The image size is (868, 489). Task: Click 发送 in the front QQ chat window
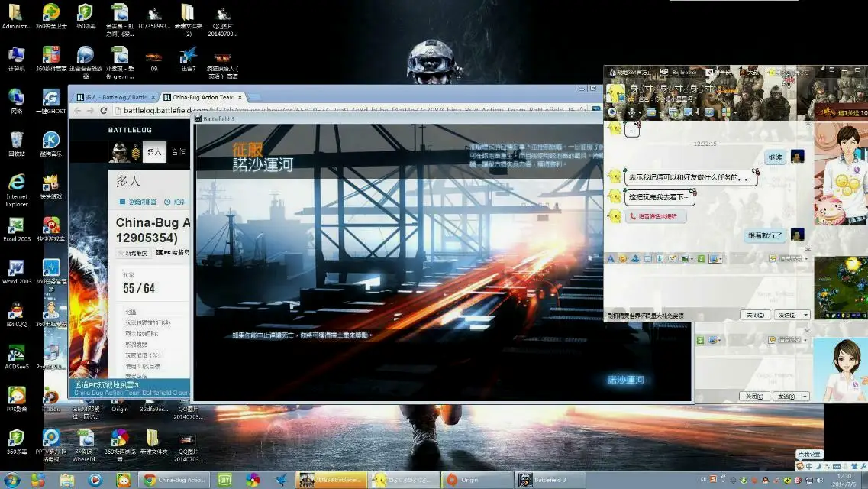786,315
